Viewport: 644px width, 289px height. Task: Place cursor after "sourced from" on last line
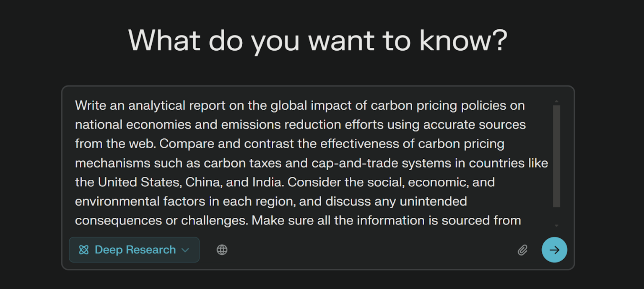pos(522,221)
